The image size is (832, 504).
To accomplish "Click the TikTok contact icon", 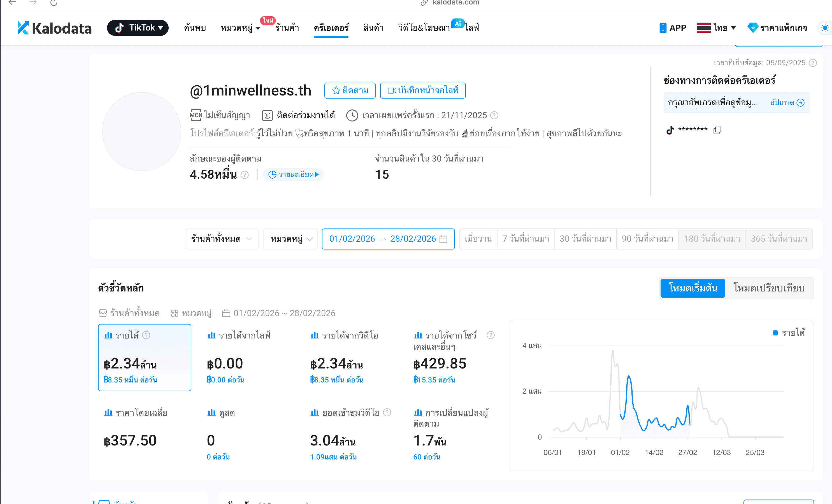I will point(670,130).
